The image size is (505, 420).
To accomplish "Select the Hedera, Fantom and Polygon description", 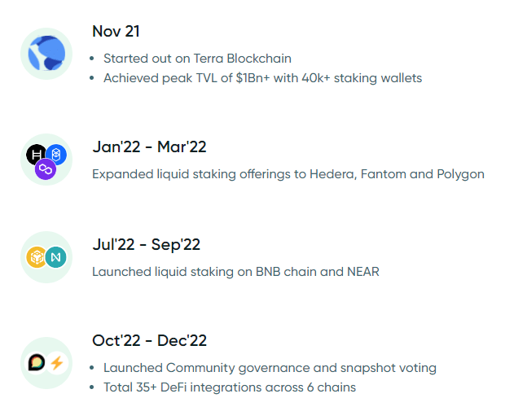I will pyautogui.click(x=288, y=174).
